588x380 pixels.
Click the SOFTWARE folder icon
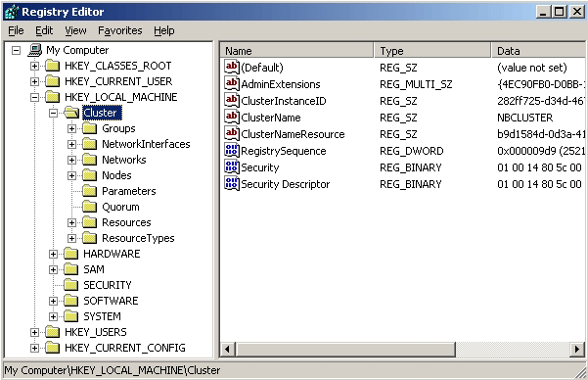tap(70, 301)
